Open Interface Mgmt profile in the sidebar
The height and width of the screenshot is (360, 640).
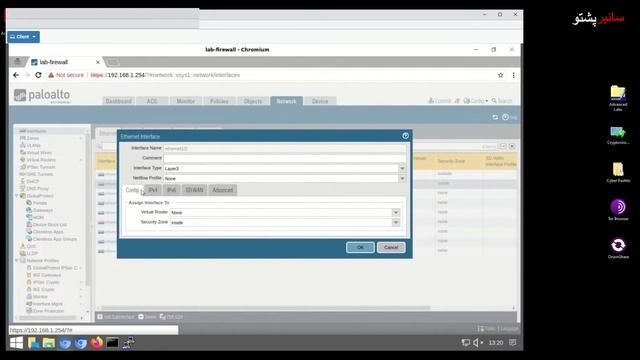47,304
